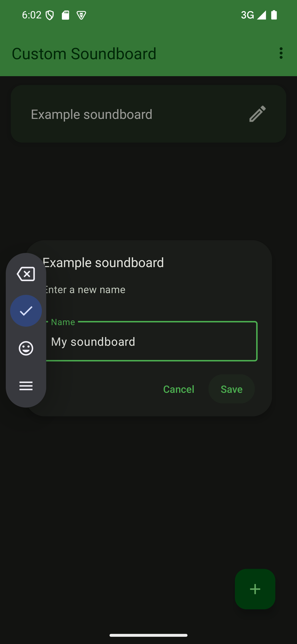Viewport: 297px width, 644px height.
Task: Tap the status bar clock showing 6:02
Action: point(32,15)
